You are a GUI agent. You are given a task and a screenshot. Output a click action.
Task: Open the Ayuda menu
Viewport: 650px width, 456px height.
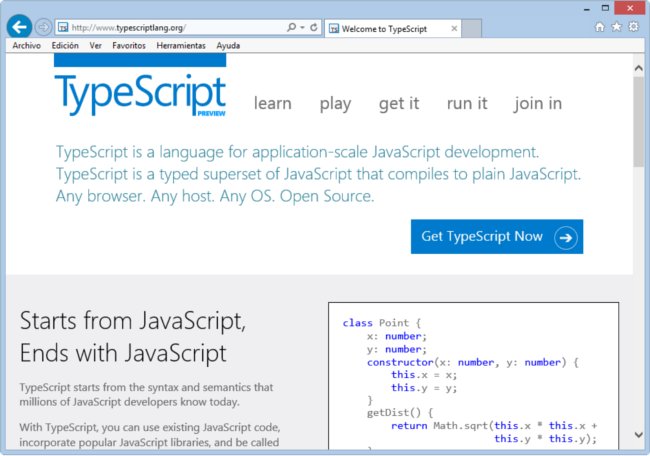[228, 46]
